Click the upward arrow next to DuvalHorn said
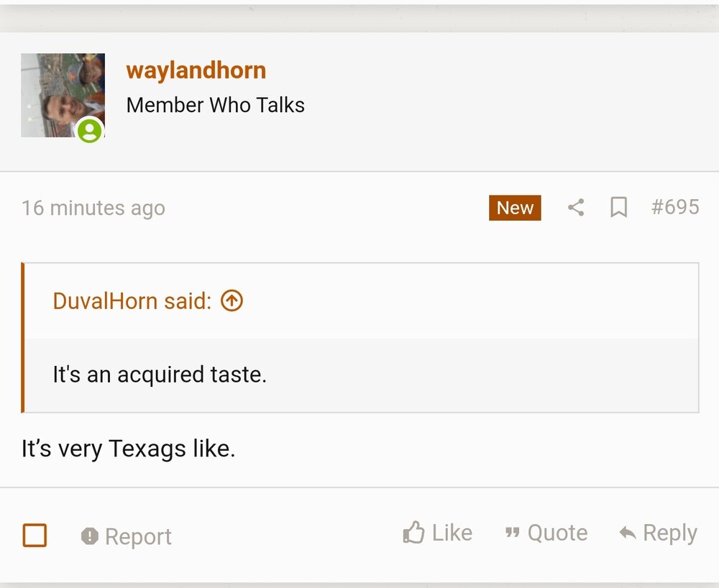Viewport: 719px width, 588px height. 232,301
